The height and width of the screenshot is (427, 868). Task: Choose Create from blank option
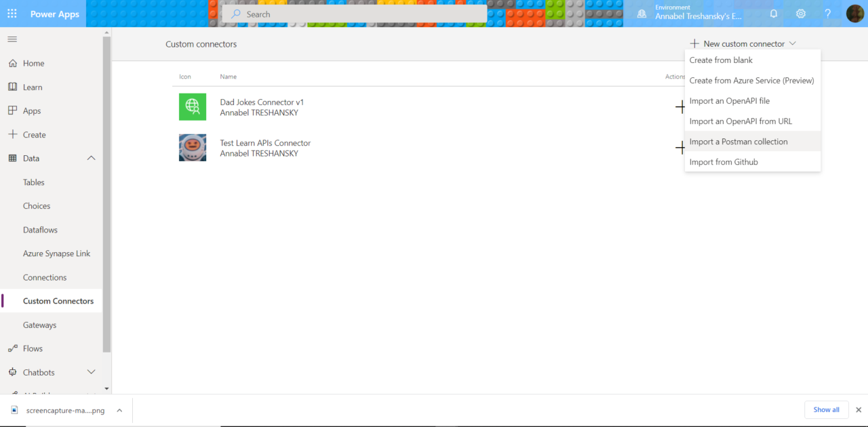click(721, 60)
